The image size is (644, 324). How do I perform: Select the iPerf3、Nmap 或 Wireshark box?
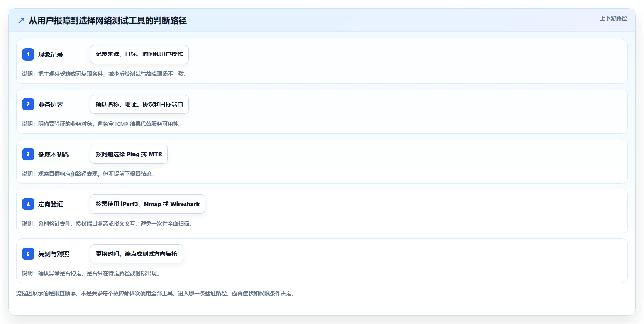coord(148,204)
